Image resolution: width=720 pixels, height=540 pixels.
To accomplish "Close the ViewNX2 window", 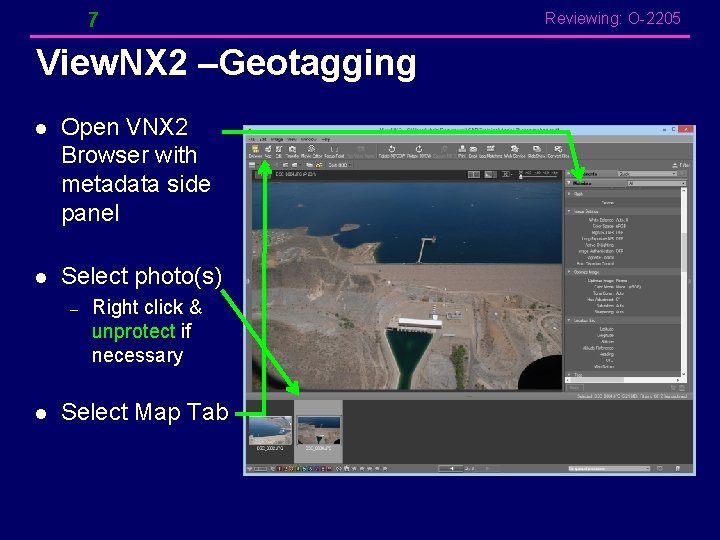I will click(x=686, y=130).
